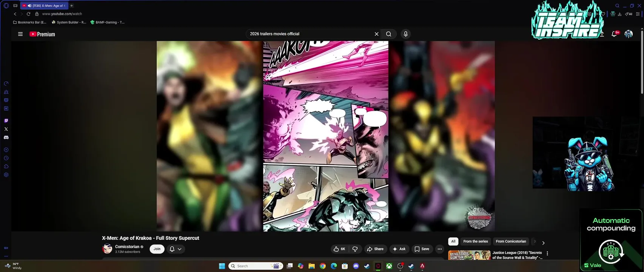Open a new browser tab
Viewport: 644px width, 272px height.
click(71, 6)
